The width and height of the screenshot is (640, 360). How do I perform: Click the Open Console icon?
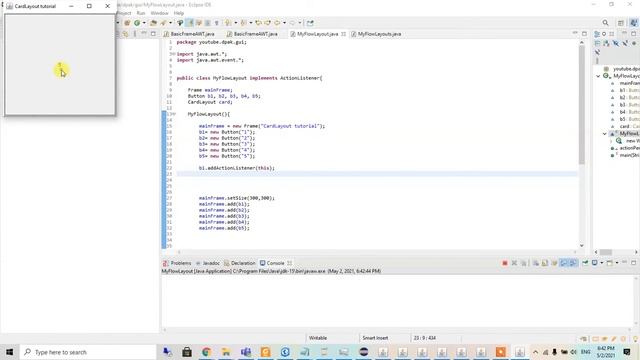(x=609, y=263)
